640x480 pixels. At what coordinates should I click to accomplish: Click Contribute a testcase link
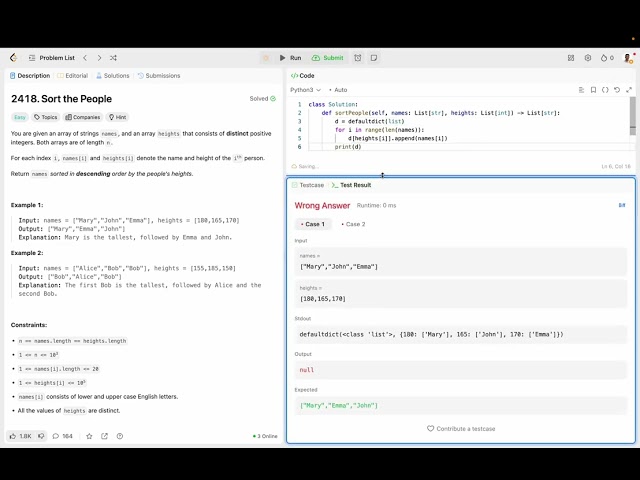point(461,429)
